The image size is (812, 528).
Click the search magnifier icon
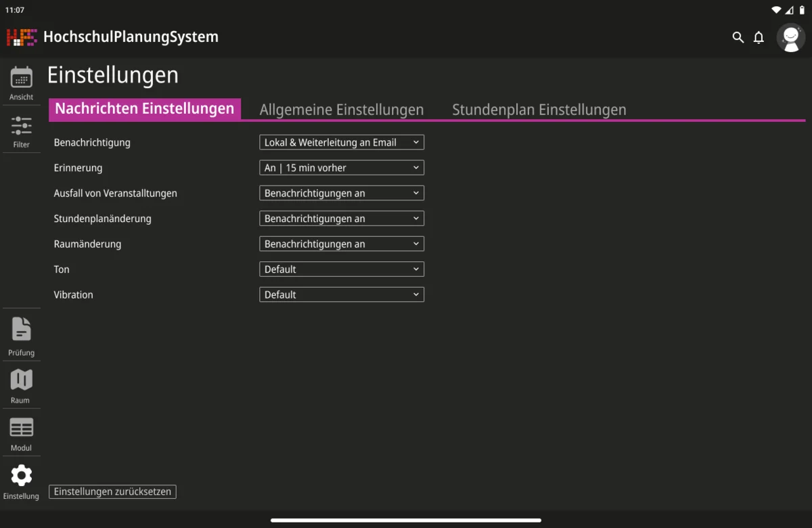[x=738, y=37]
